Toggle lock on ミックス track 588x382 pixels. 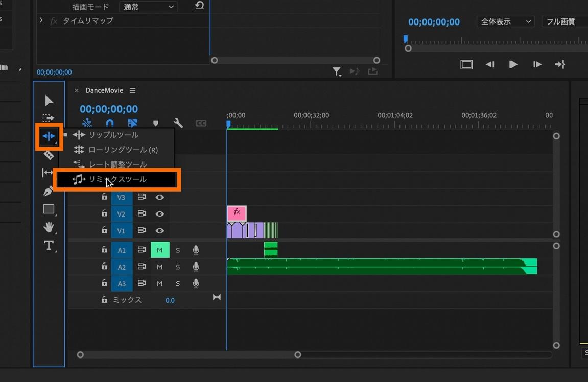pos(104,300)
